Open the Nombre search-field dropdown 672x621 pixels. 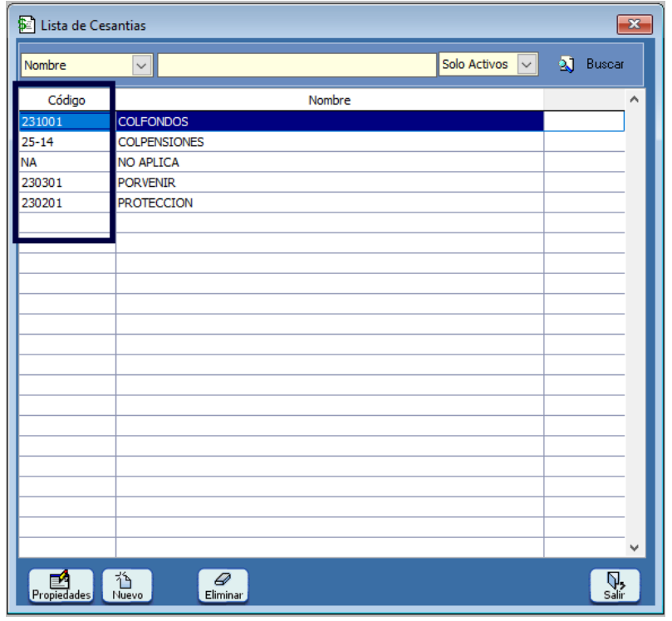point(141,66)
